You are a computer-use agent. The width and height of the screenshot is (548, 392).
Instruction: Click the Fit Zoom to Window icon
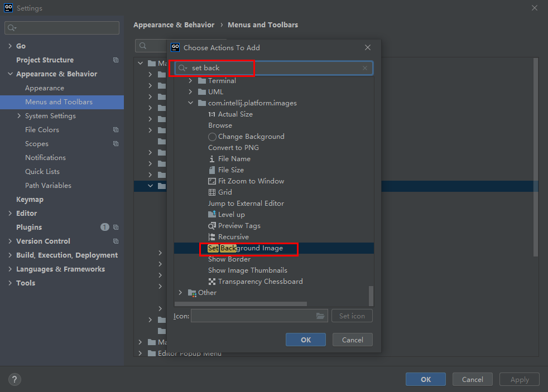coord(212,181)
